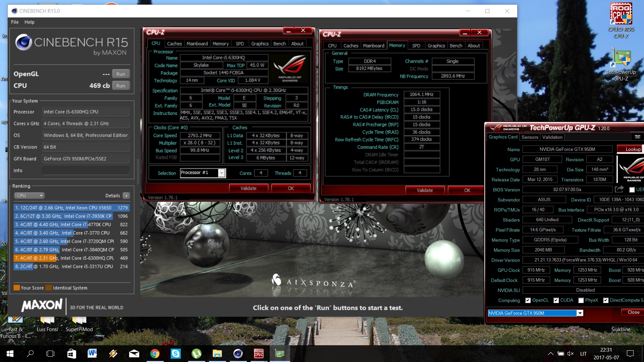Open the action center notifications icon
This screenshot has height=362, width=644.
pyautogui.click(x=630, y=354)
